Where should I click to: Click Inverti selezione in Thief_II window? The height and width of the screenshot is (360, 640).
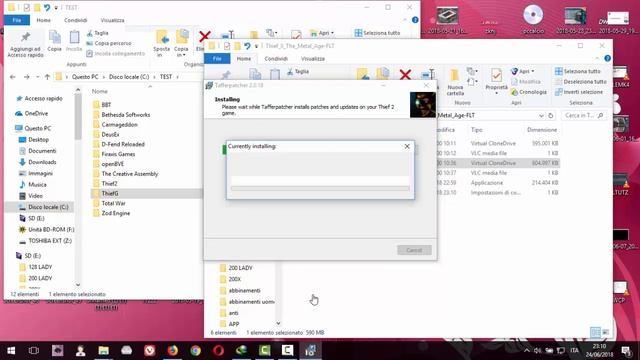point(579,92)
